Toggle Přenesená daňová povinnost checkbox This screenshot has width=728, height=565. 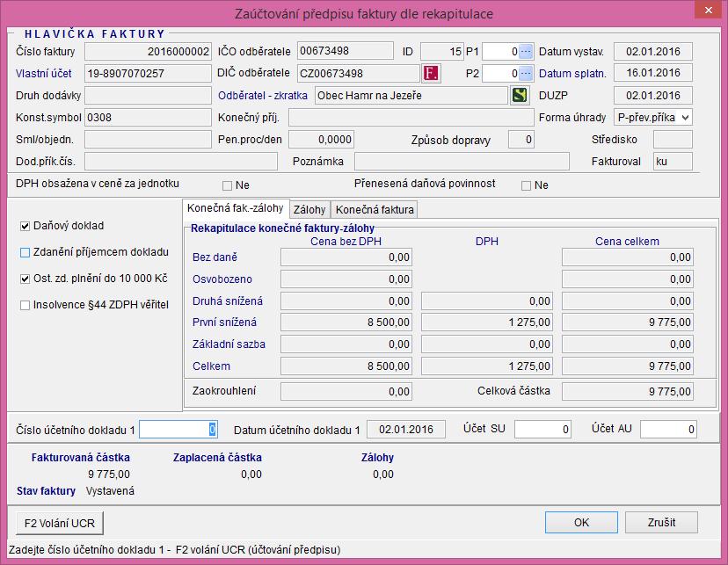526,185
